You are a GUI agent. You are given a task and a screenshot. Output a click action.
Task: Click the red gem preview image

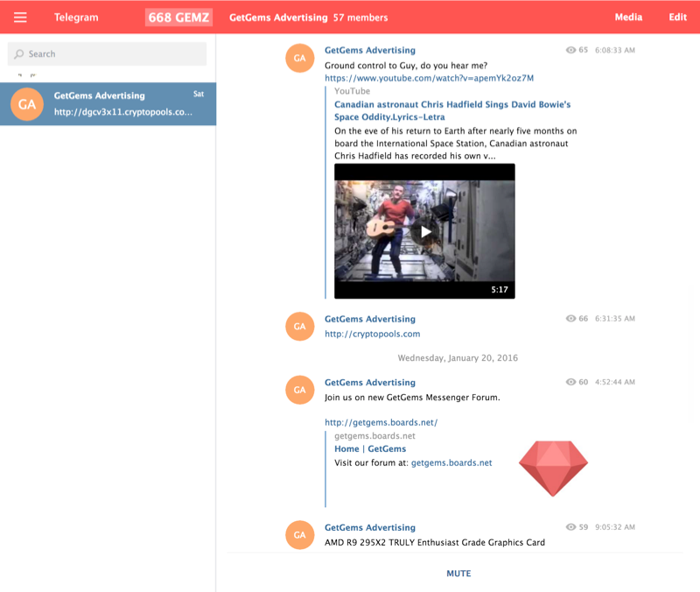tap(553, 469)
